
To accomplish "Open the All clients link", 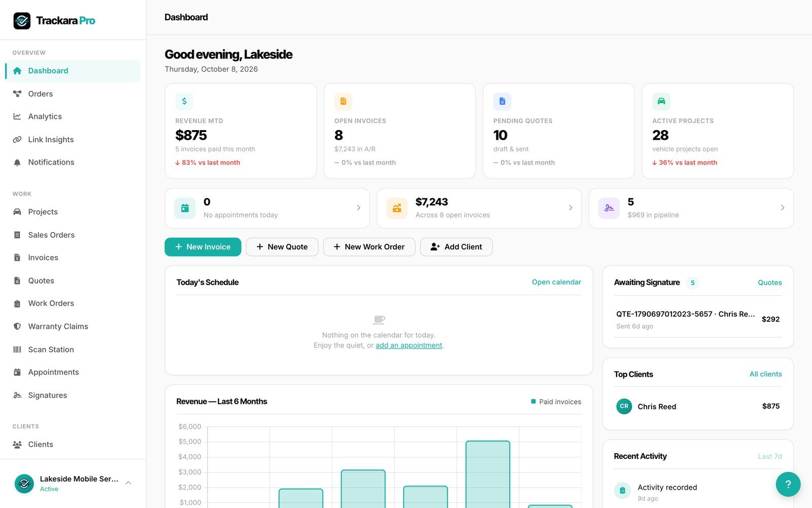I will tap(765, 374).
